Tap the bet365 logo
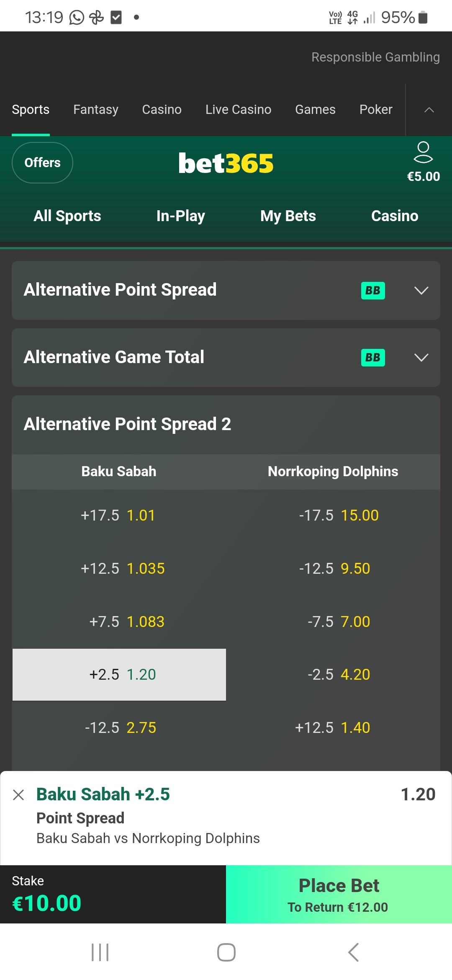The width and height of the screenshot is (452, 980). pos(226,163)
